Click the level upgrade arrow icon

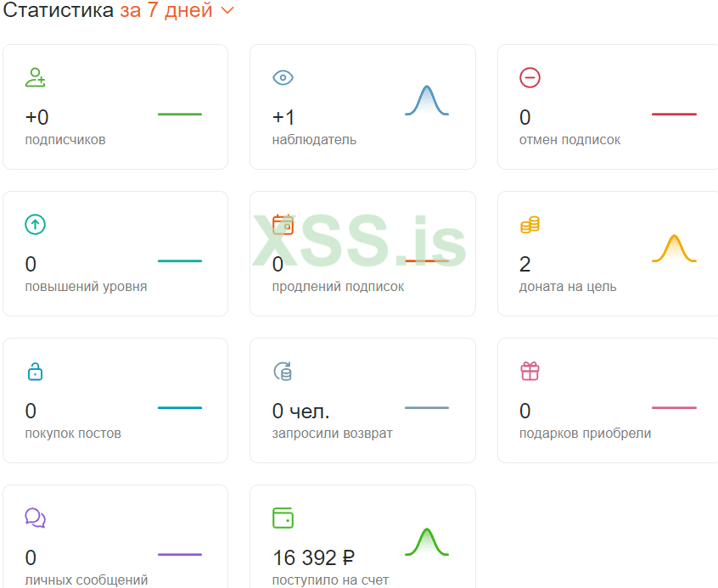coord(36,225)
